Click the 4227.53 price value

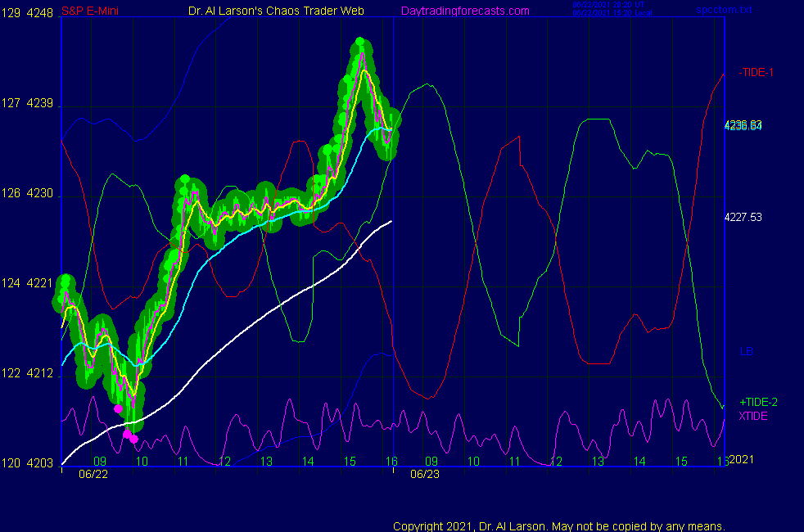[x=743, y=218]
